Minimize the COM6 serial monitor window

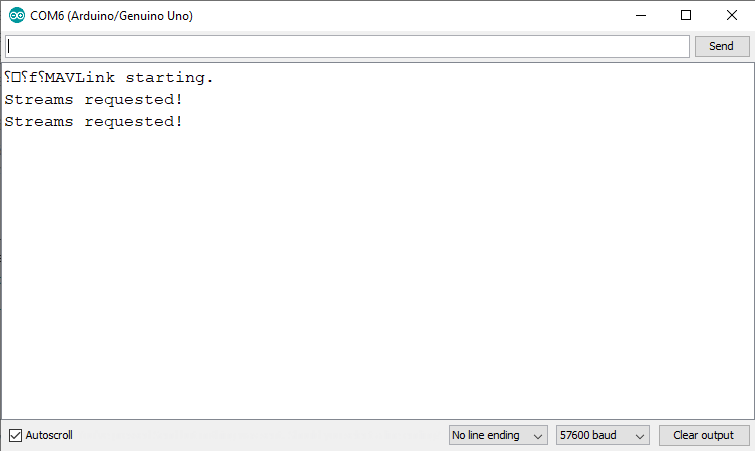pos(641,15)
